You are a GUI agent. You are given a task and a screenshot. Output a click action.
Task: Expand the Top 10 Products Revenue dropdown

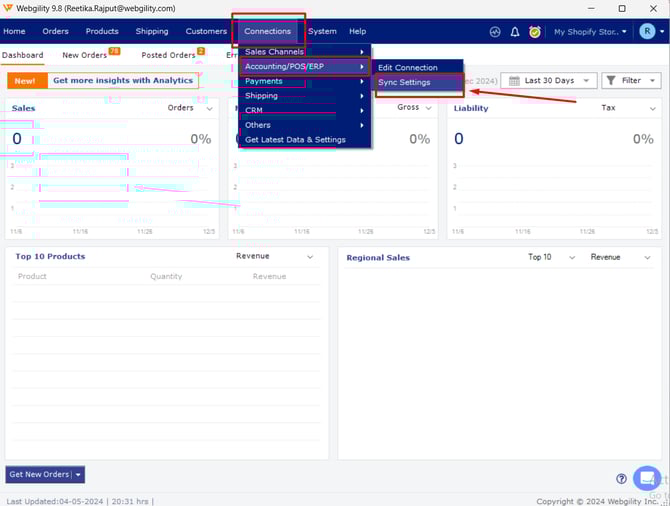click(310, 257)
